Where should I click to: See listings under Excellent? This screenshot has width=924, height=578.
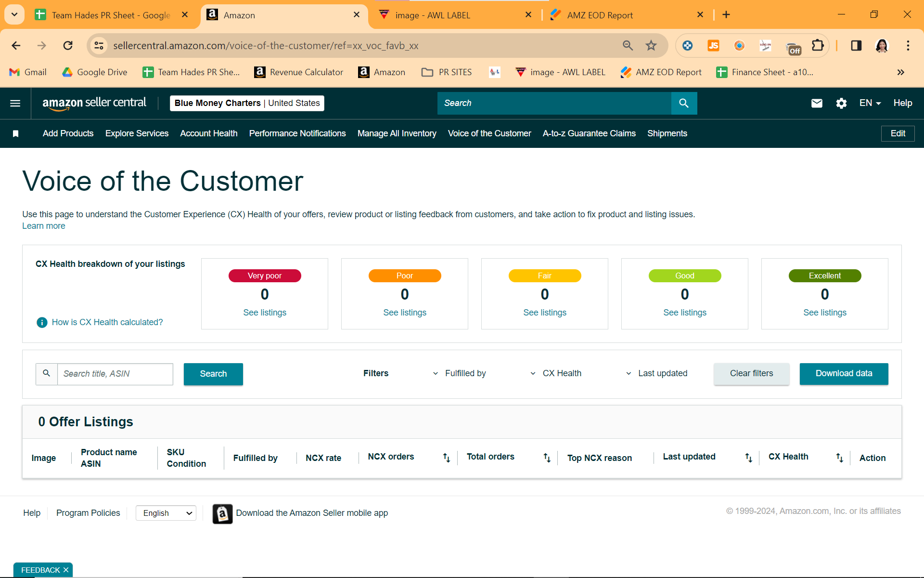825,313
